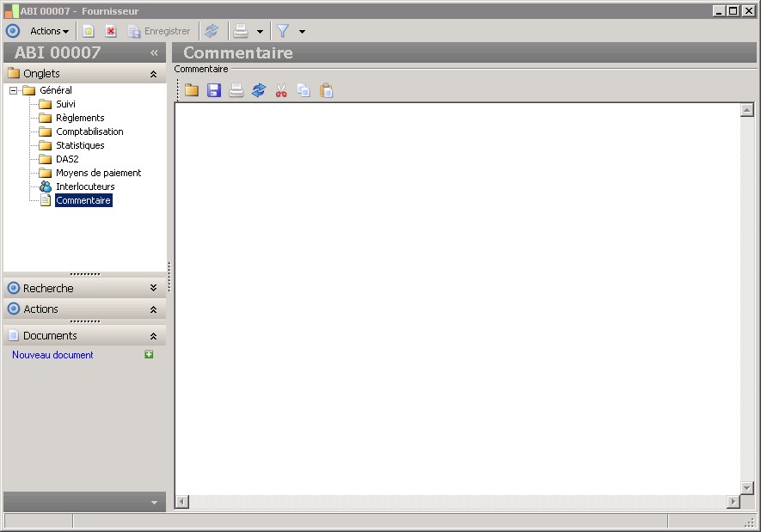Expand the Recherche panel
Viewport: 761px width, 532px height.
pos(153,288)
